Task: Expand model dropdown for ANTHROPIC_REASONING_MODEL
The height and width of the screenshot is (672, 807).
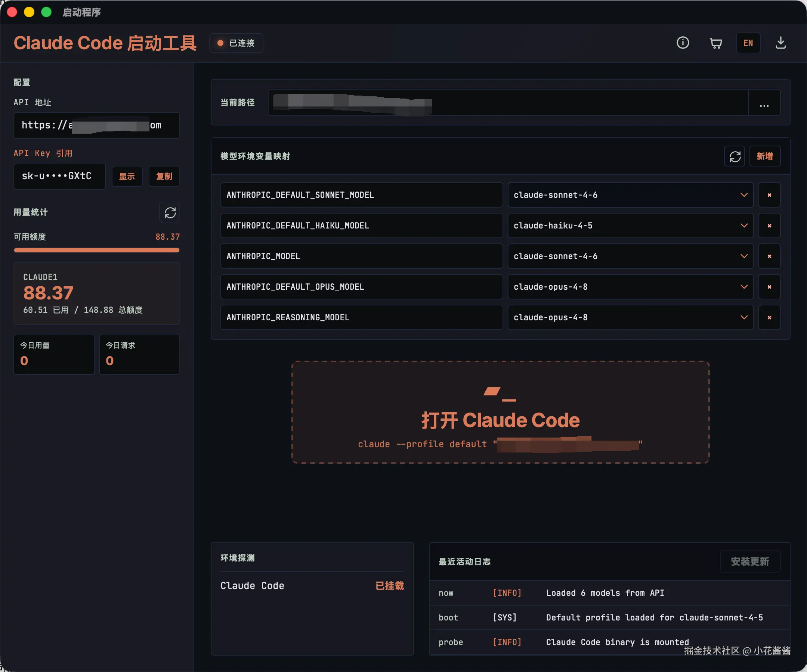Action: pyautogui.click(x=631, y=318)
